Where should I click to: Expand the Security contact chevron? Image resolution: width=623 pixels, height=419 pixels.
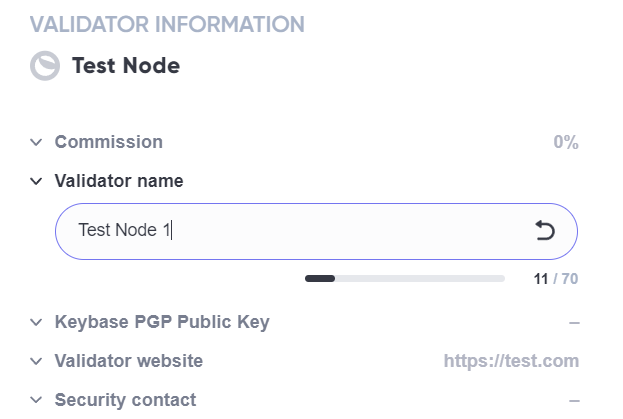[x=37, y=400]
